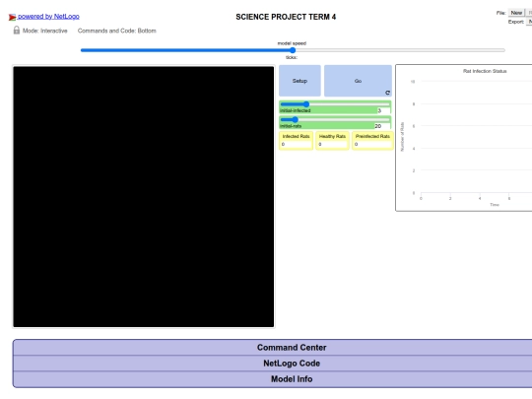532x399 pixels.
Task: Expand the NetLogo Code section
Action: (292, 364)
